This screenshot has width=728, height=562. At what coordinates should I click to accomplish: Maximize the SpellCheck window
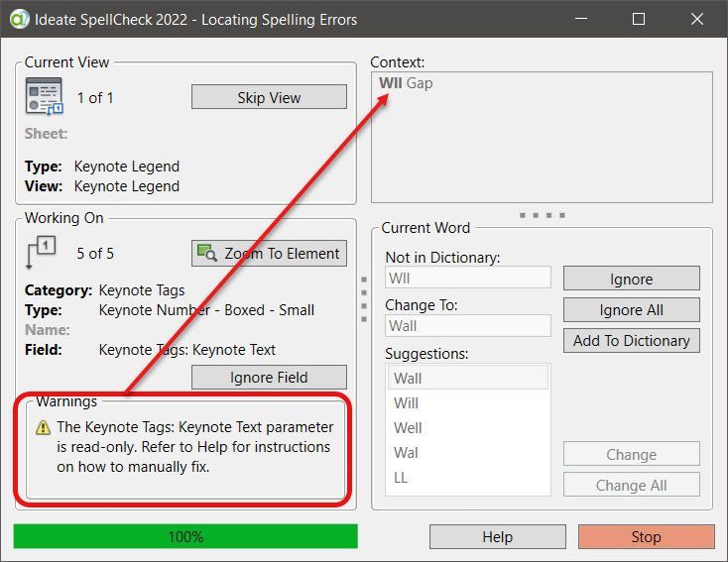click(x=639, y=19)
